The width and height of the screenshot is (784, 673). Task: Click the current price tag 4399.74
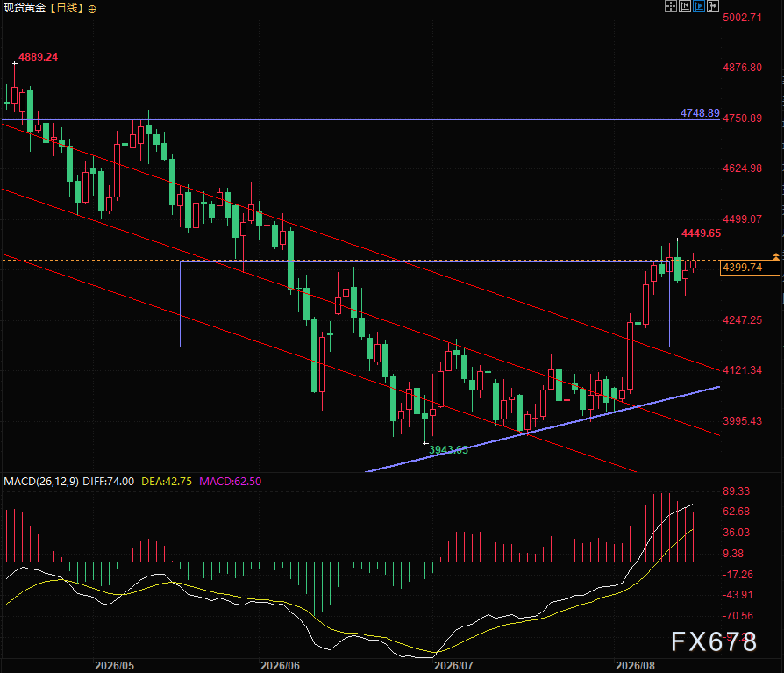[749, 268]
